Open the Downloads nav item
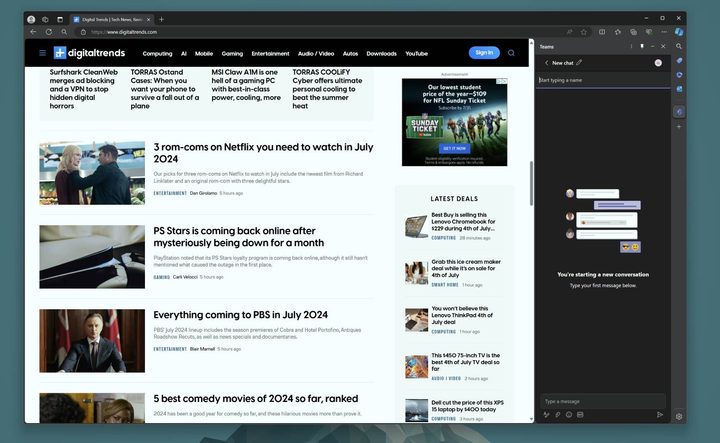This screenshot has height=443, width=720. (382, 54)
